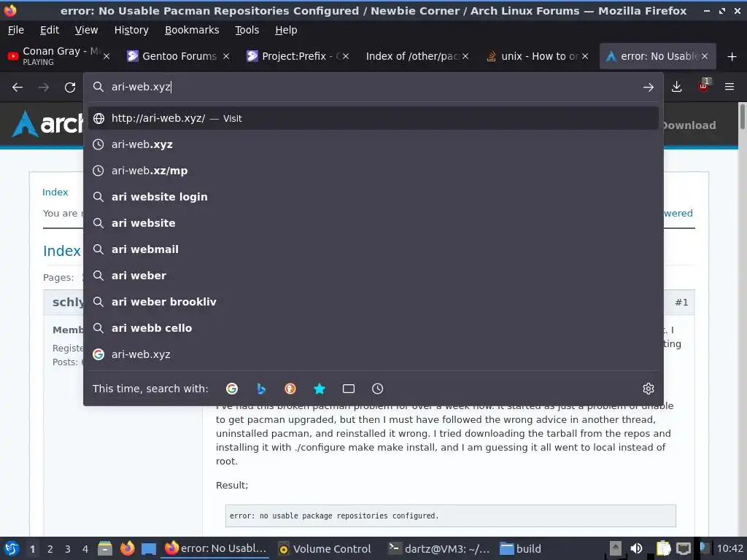
Task: Click the go arrow in the address bar
Action: pos(648,87)
